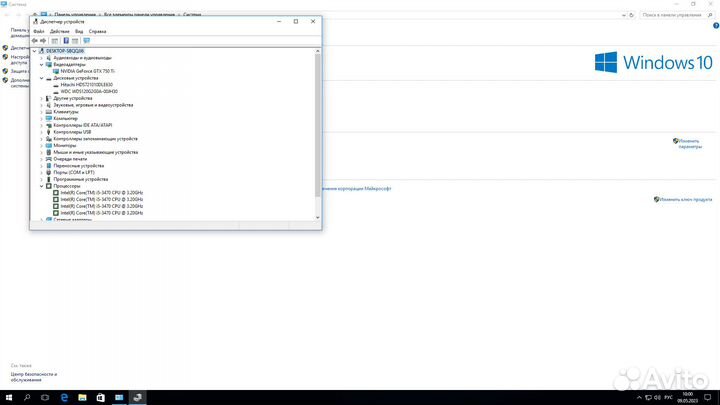Expand Контроллеры IDE ATA/ATAPI category
This screenshot has height=405, width=720.
click(41, 125)
